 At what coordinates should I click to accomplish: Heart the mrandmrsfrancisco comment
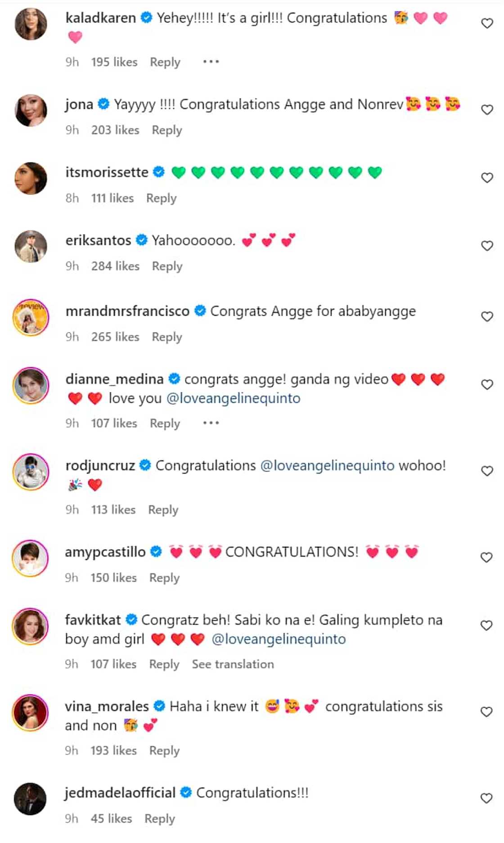tap(487, 316)
